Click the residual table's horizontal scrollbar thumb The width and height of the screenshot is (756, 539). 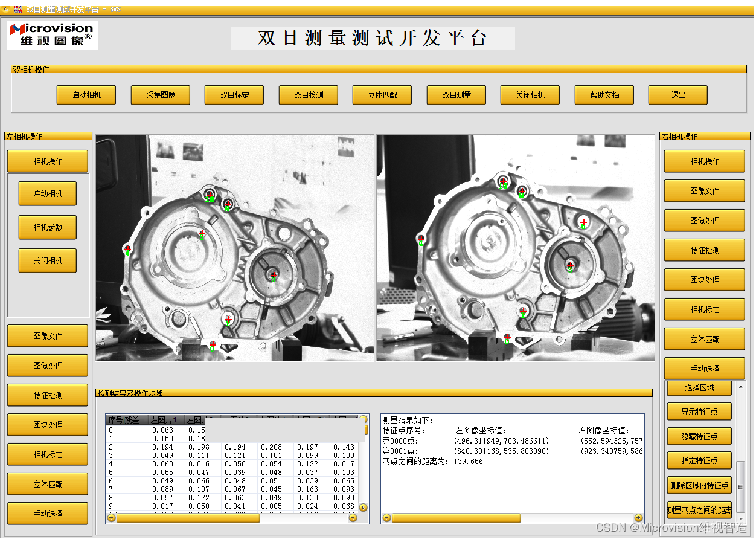188,518
